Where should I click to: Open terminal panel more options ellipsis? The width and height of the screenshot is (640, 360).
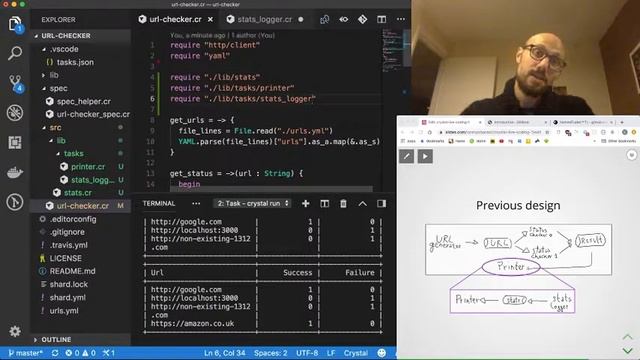pos(196,203)
